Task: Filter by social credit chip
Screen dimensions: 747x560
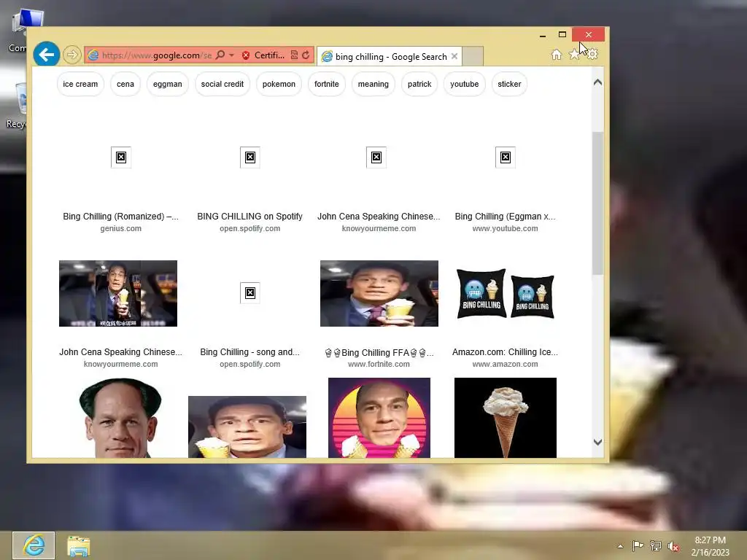Action: 222,84
